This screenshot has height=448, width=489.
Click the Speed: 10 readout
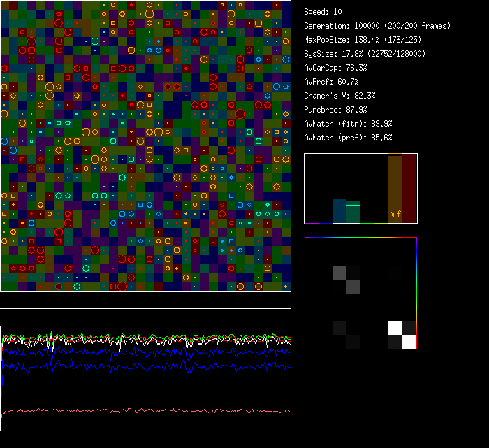point(323,12)
